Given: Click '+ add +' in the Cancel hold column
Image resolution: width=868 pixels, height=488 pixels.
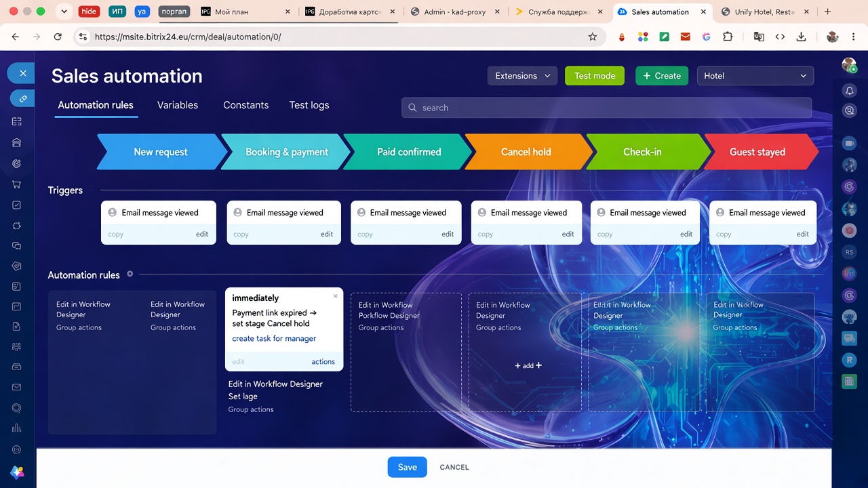Looking at the screenshot, I should [528, 365].
